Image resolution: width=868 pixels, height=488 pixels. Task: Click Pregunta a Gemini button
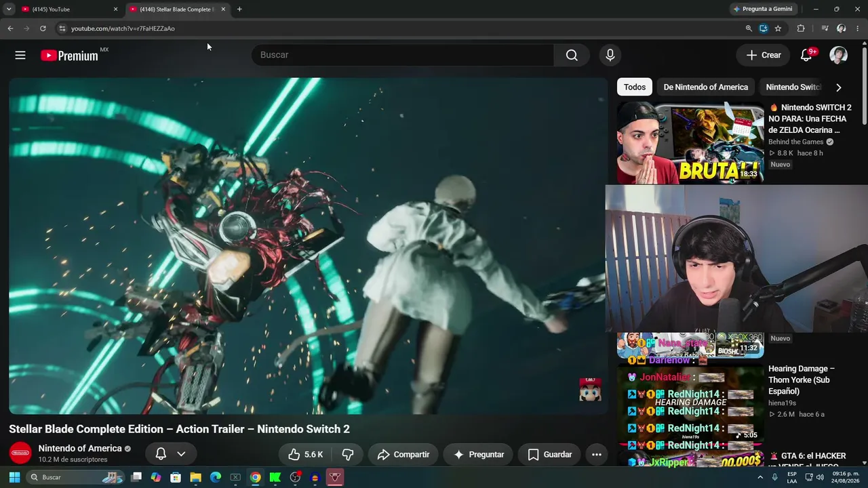click(762, 9)
